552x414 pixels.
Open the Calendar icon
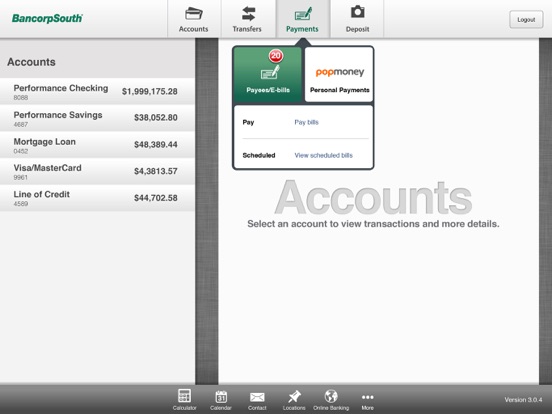click(221, 400)
